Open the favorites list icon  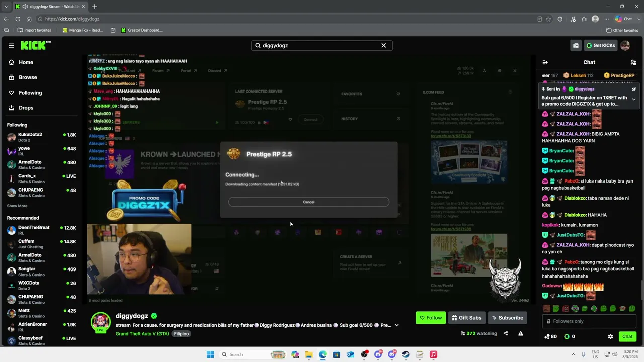coord(584,19)
